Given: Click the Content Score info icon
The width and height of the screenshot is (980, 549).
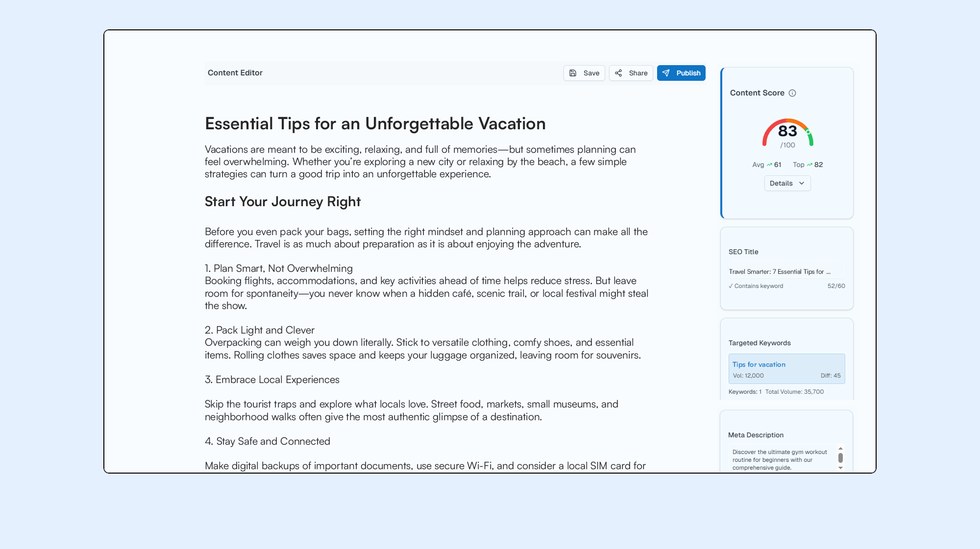Looking at the screenshot, I should [x=792, y=93].
